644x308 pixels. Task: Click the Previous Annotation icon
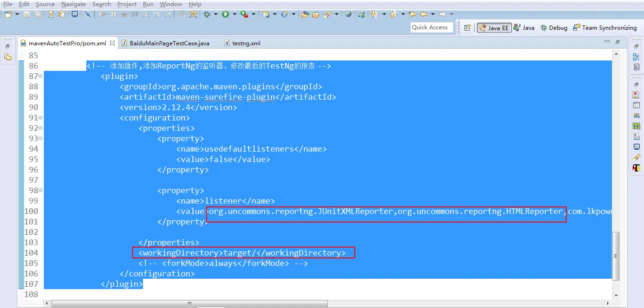(393, 14)
